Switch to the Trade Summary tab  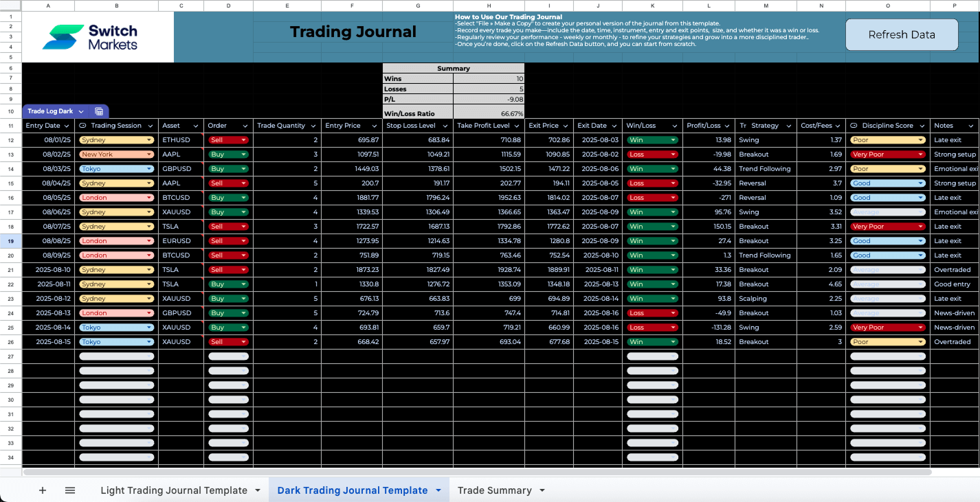(x=494, y=490)
